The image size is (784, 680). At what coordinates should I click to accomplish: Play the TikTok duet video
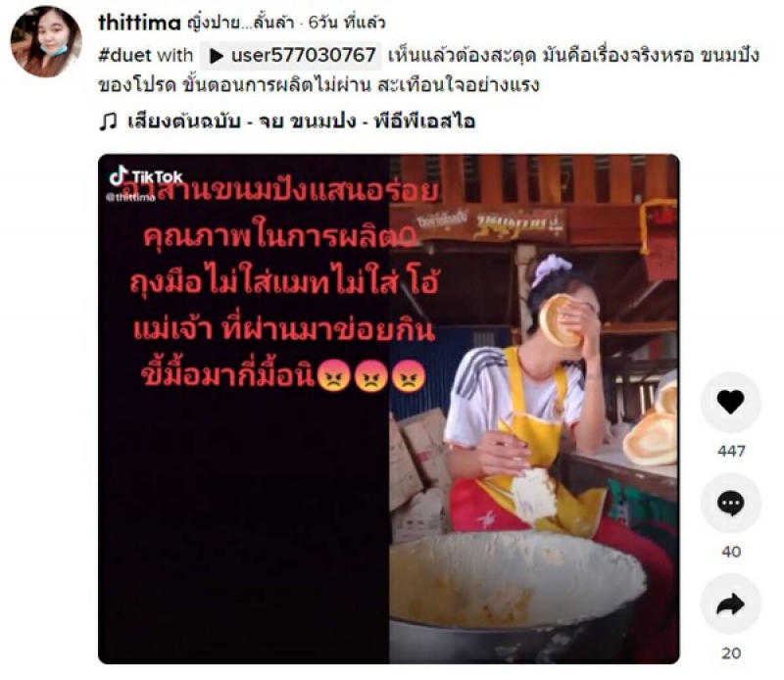tap(388, 409)
